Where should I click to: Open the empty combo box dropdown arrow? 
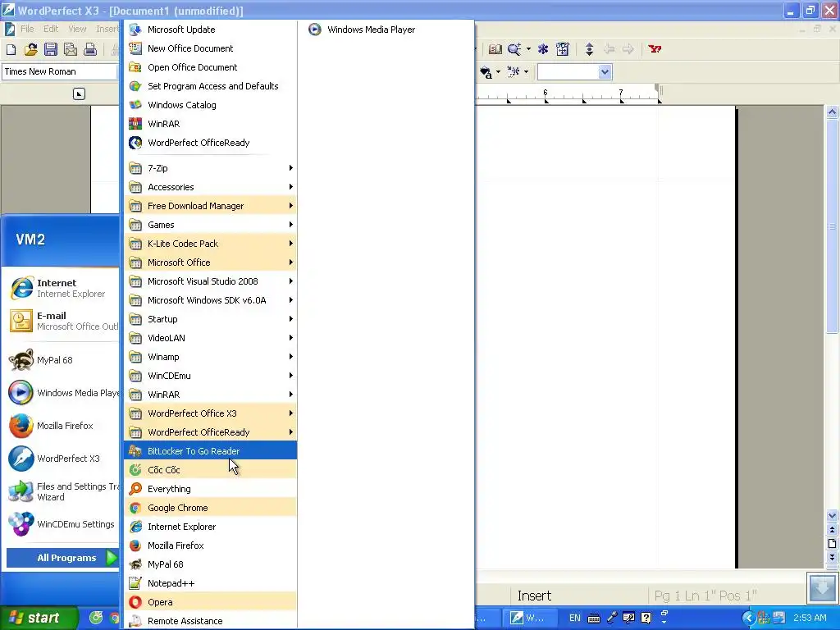pyautogui.click(x=605, y=72)
